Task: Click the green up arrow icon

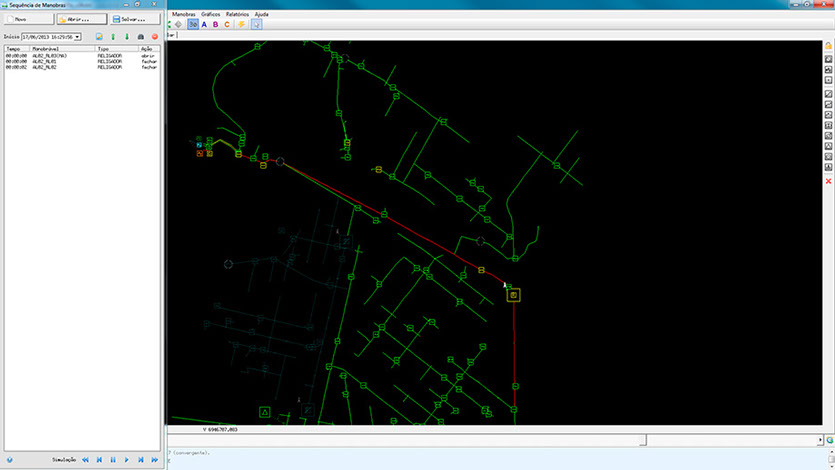Action: click(x=113, y=37)
